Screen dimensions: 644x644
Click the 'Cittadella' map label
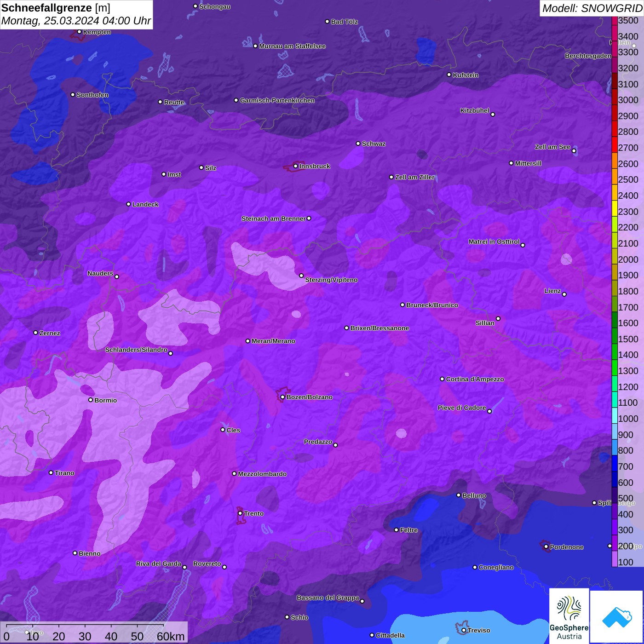391,636
